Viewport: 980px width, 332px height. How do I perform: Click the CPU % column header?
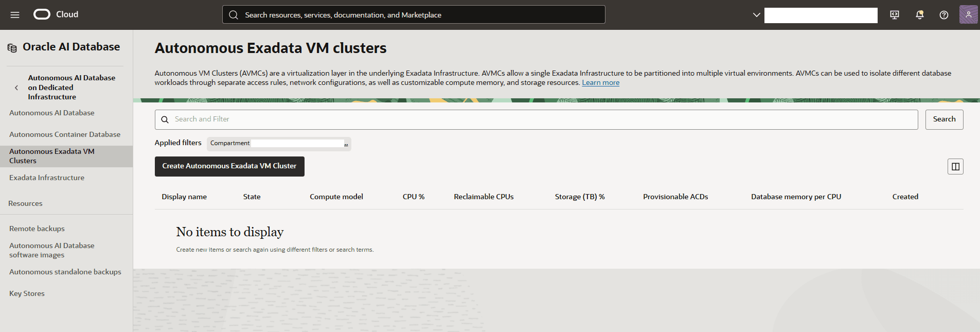pos(414,197)
